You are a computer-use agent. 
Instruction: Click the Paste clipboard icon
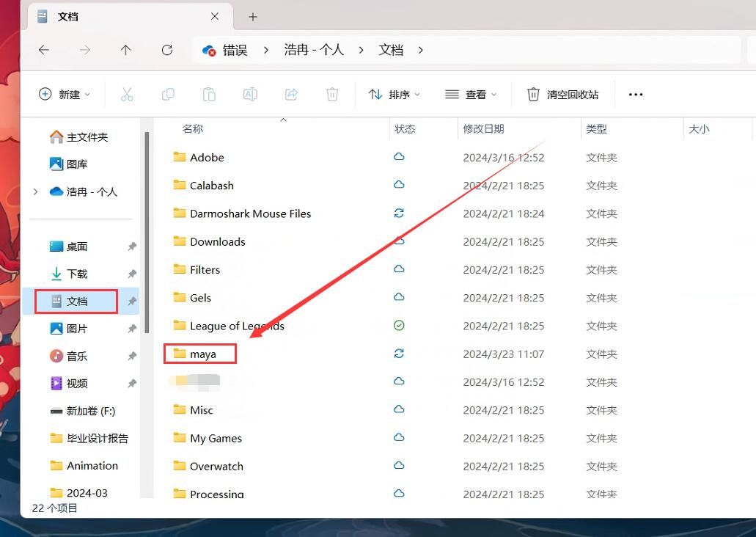point(209,94)
